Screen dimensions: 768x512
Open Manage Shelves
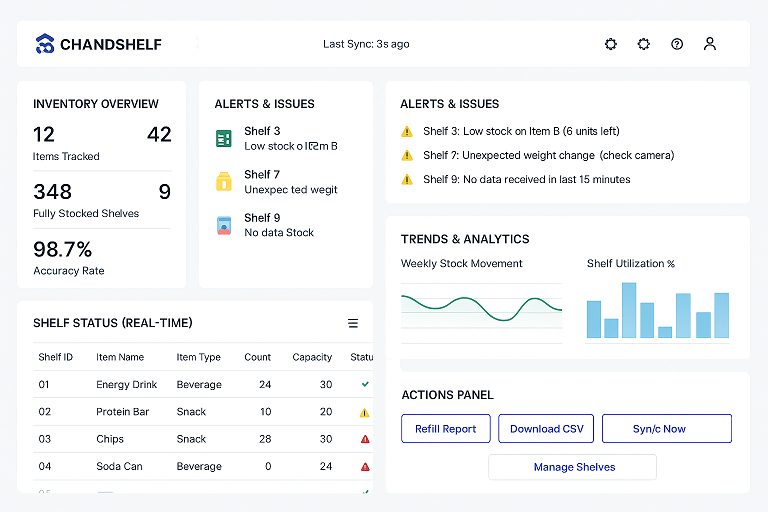pyautogui.click(x=573, y=467)
